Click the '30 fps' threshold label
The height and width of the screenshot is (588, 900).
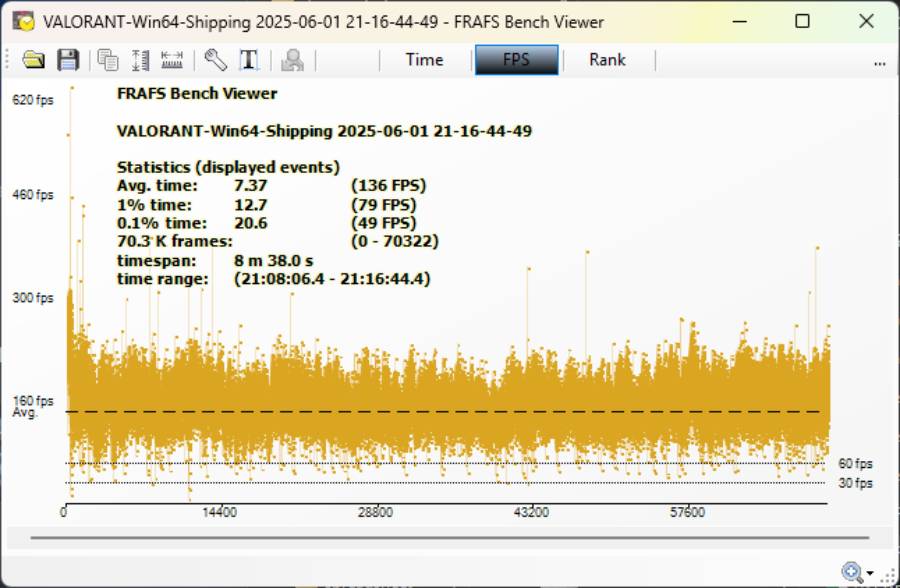tap(855, 483)
